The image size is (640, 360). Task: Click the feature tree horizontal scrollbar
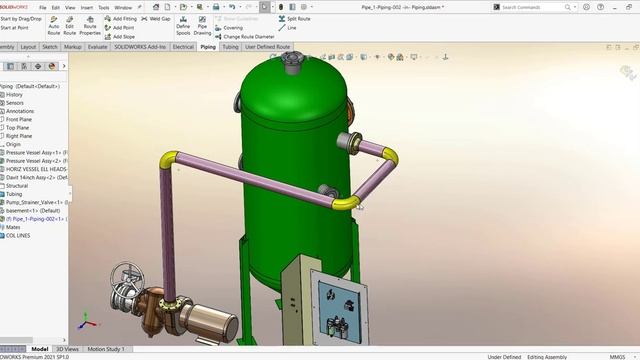[16, 340]
